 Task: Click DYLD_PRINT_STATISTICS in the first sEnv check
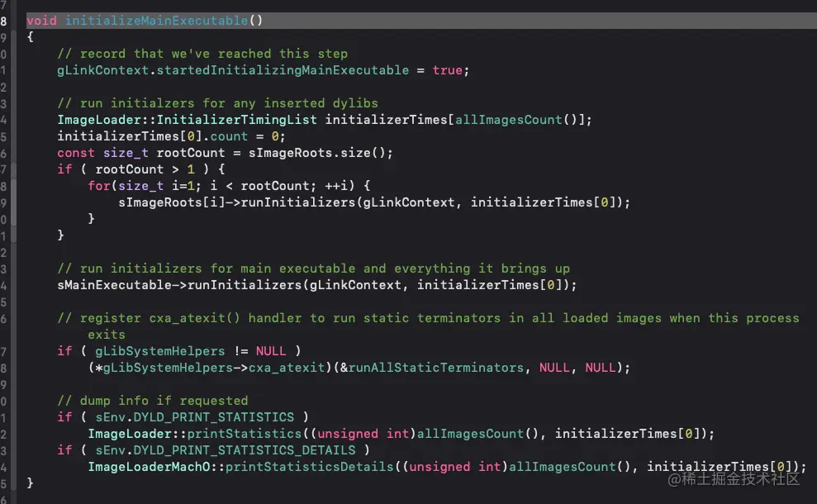click(x=214, y=417)
